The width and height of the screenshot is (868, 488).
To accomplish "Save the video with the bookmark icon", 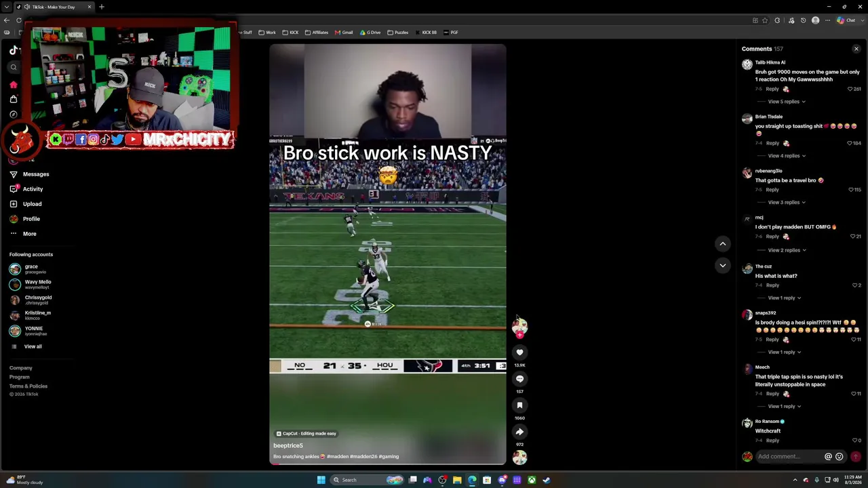I will 519,405.
